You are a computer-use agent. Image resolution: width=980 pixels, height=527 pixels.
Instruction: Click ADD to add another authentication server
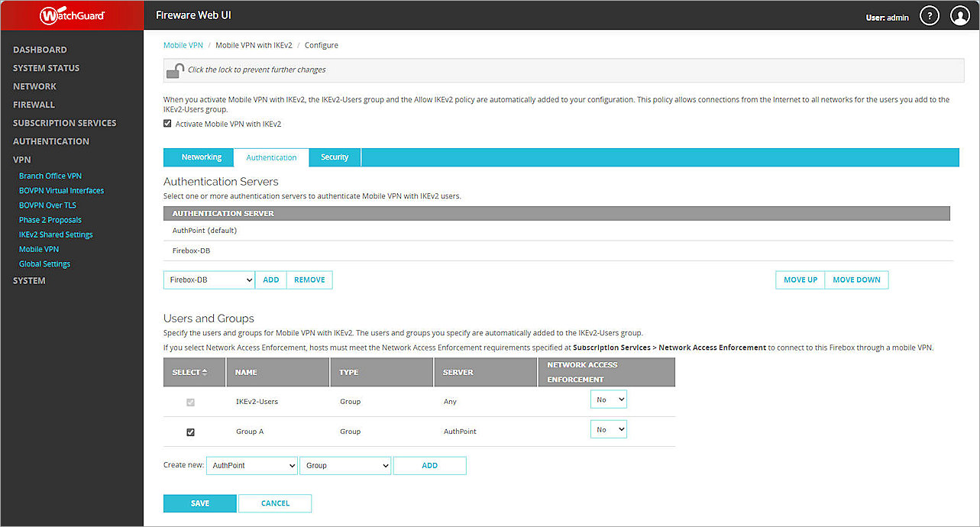pyautogui.click(x=270, y=280)
